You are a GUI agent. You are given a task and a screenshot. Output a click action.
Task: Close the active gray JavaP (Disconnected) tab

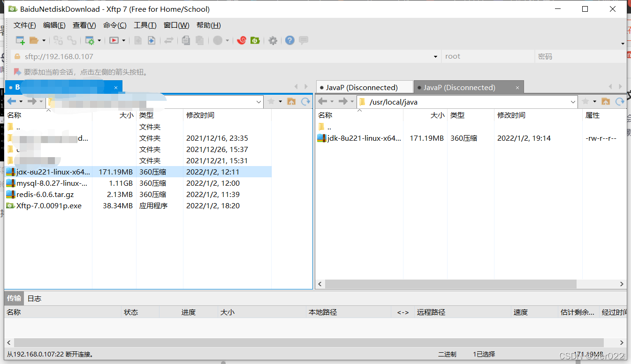(x=517, y=87)
